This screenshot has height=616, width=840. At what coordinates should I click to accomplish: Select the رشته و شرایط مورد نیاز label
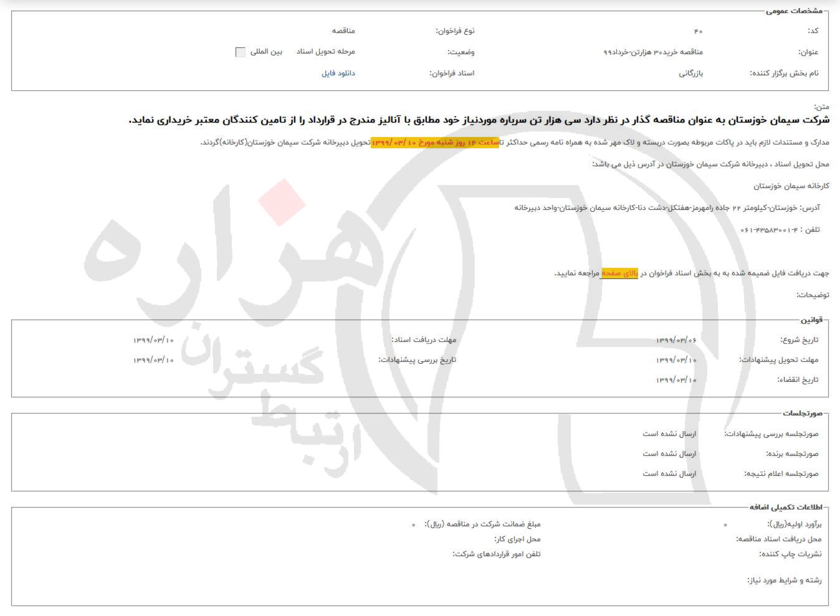tap(785, 580)
